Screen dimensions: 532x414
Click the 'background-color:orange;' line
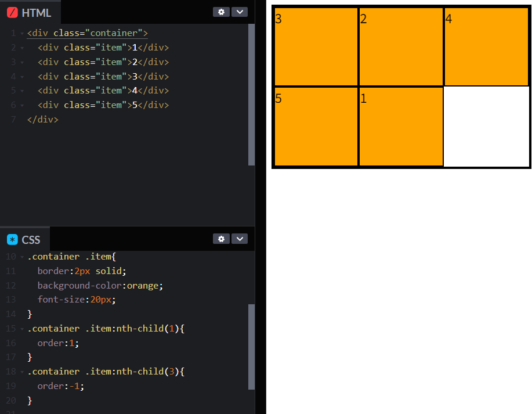pos(100,286)
